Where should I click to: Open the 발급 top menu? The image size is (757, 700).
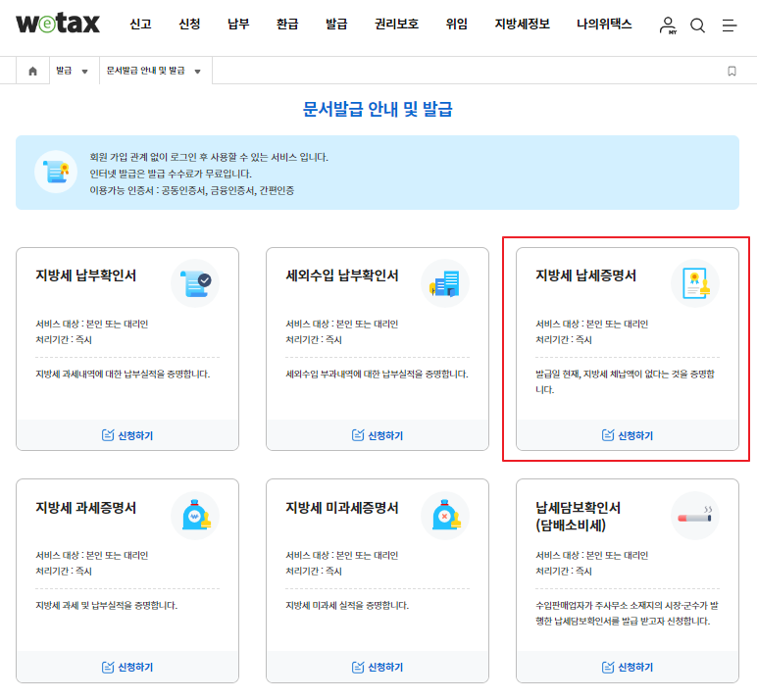pos(336,24)
